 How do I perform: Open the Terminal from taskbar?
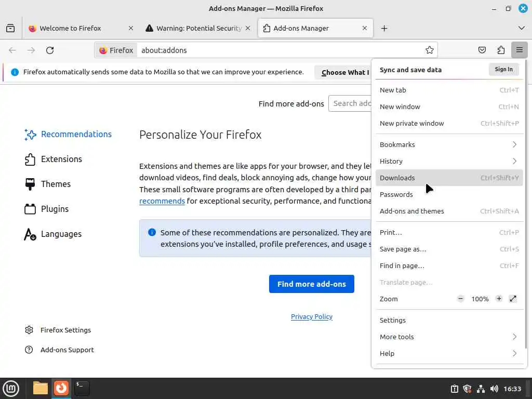(82, 388)
